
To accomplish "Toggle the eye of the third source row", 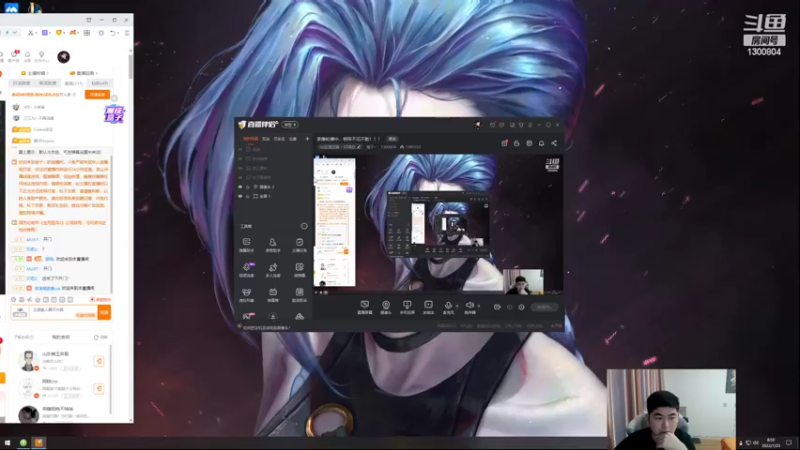I will pos(240,168).
